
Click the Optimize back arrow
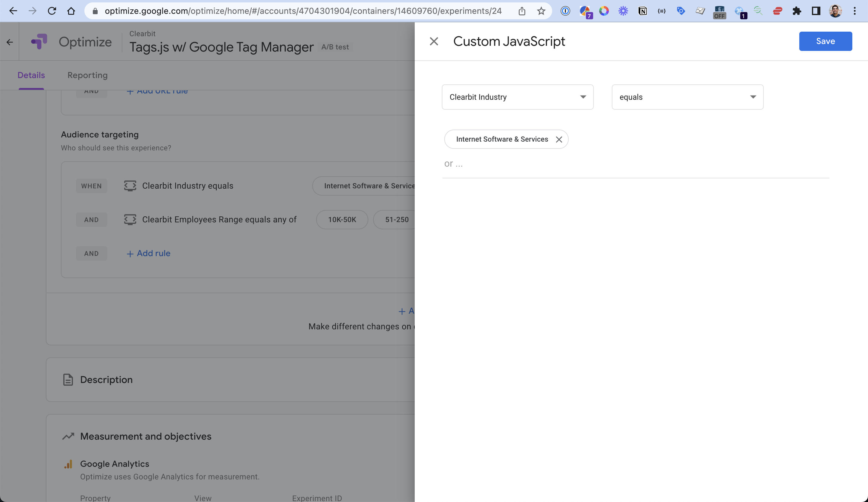(x=10, y=42)
